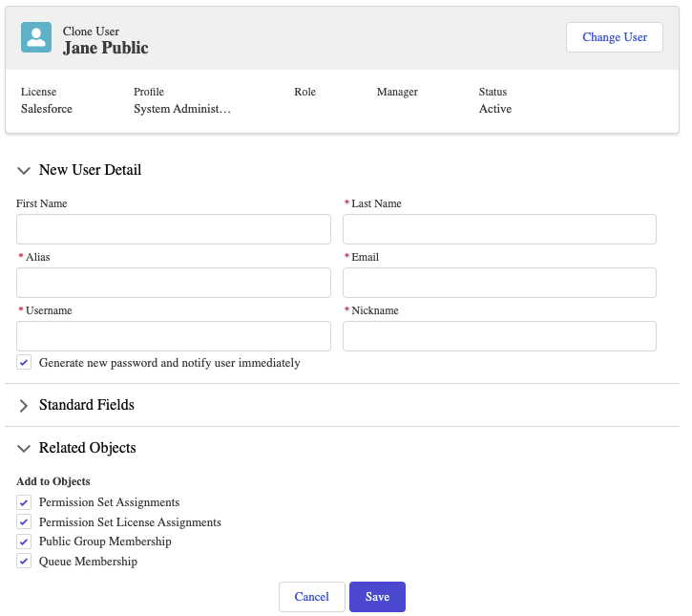Disable Public Group Membership checkbox
This screenshot has width=692, height=616.
click(x=24, y=542)
